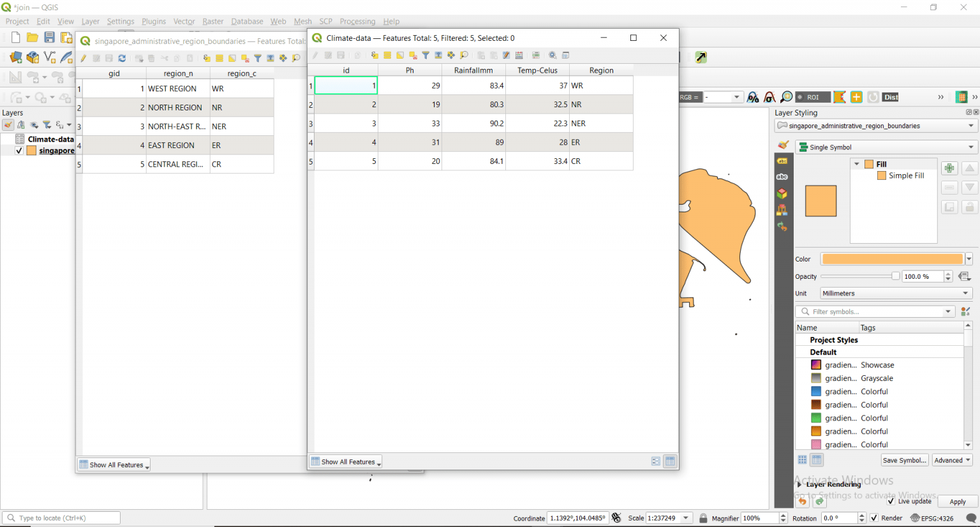Screen dimensions: 980x527
Task: Open the Select by Expression tool
Action: point(375,55)
